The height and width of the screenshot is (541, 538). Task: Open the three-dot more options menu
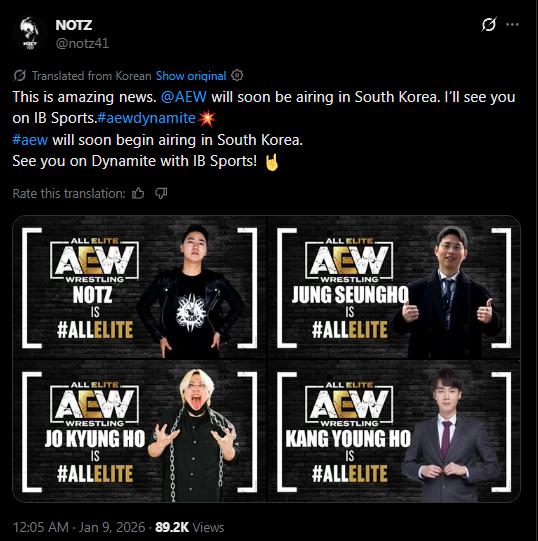pyautogui.click(x=512, y=24)
